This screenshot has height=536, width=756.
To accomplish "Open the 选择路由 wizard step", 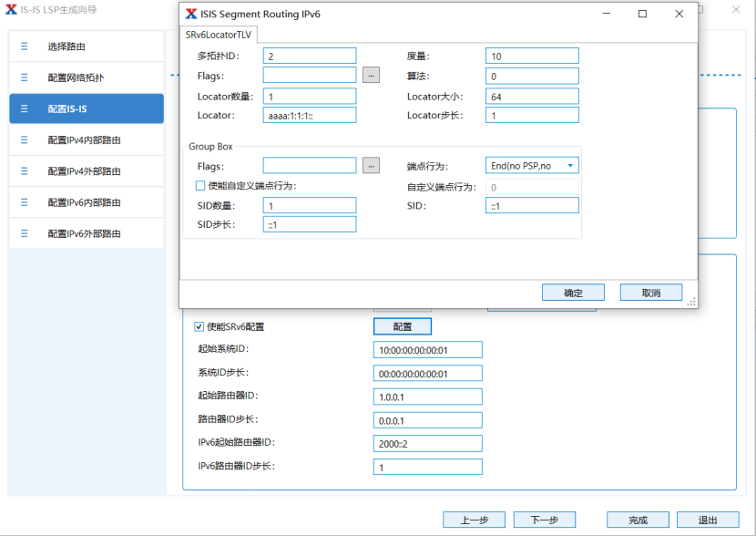I will tap(87, 46).
